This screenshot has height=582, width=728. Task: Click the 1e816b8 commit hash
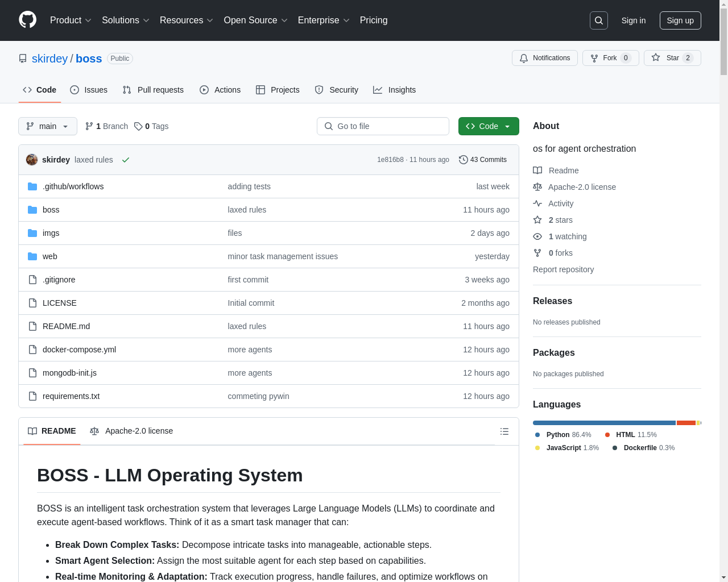pos(390,160)
